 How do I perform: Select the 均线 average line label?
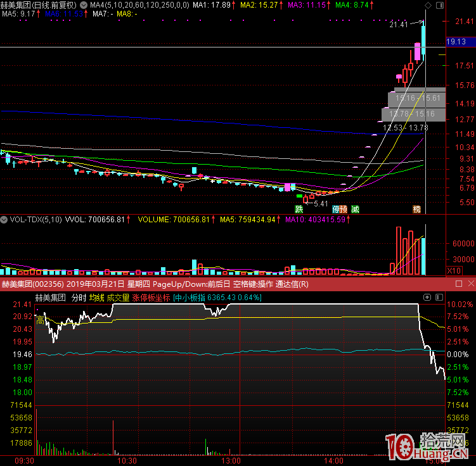click(97, 298)
